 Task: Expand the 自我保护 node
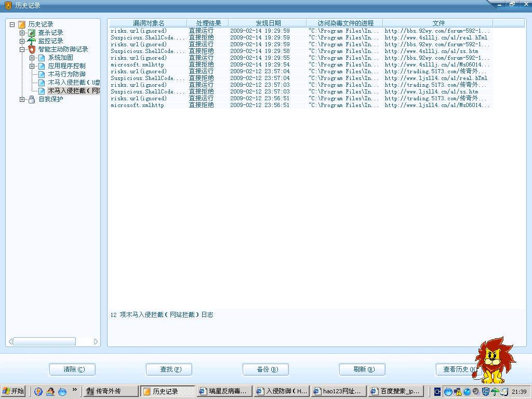pyautogui.click(x=22, y=99)
